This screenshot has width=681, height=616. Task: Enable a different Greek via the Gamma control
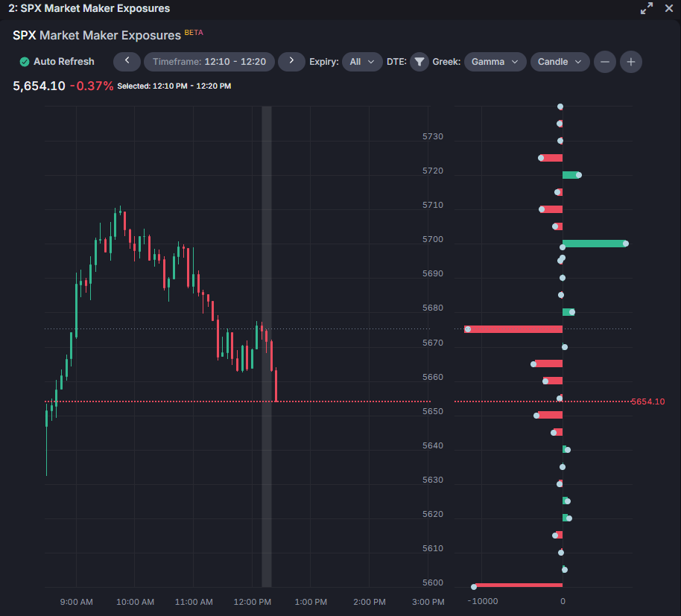[x=495, y=62]
